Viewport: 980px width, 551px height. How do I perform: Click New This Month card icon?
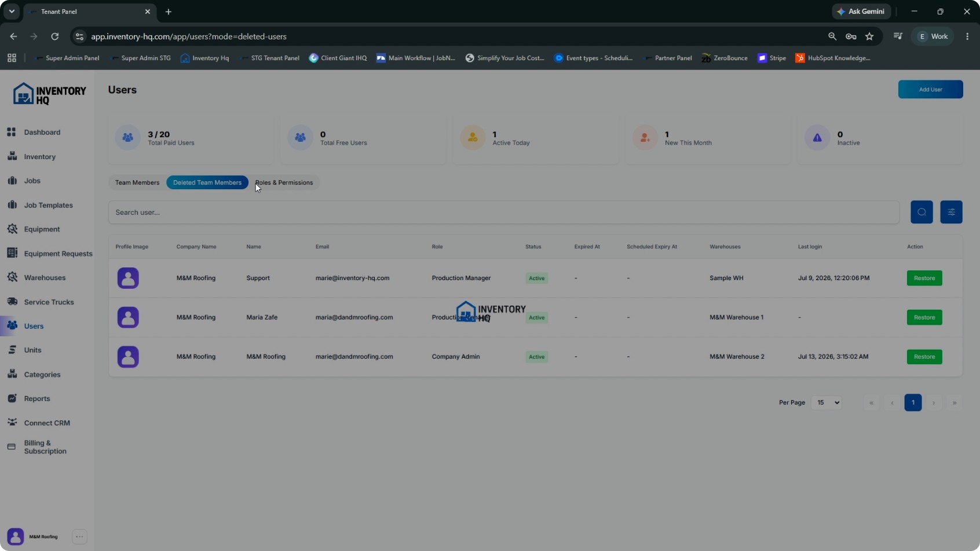pyautogui.click(x=645, y=138)
